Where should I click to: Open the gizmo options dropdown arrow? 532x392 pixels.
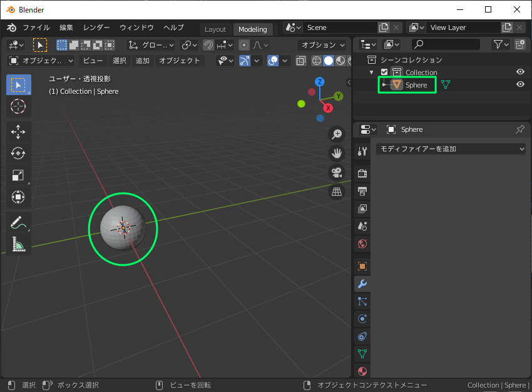pyautogui.click(x=257, y=61)
